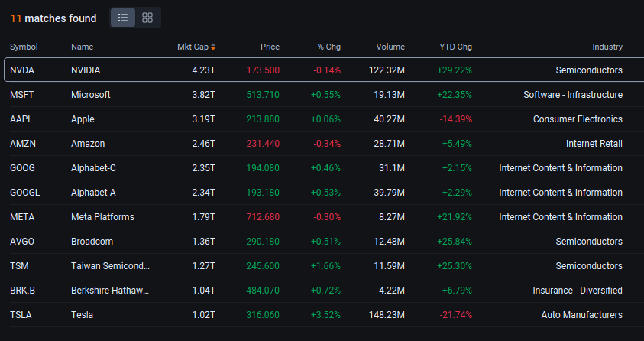Toggle Mkt Cap sort arrow
This screenshot has width=644, height=341.
(x=213, y=47)
